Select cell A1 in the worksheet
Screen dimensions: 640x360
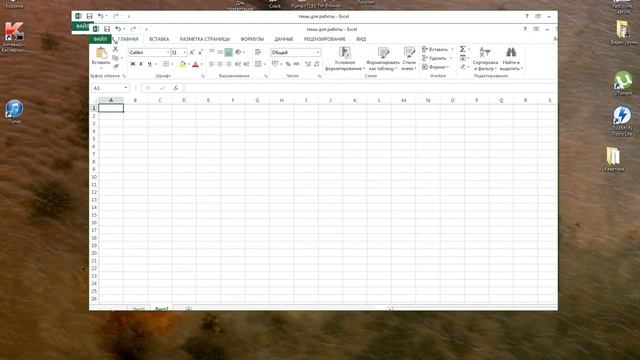111,108
